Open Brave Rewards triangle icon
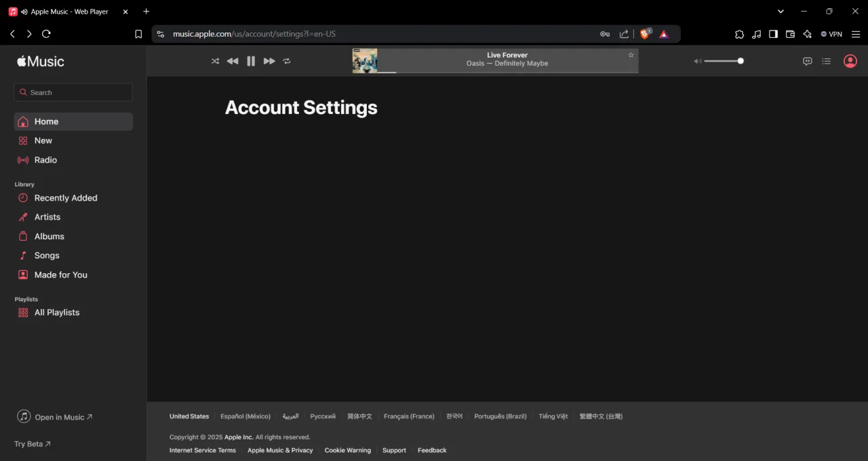868x461 pixels. (x=664, y=34)
